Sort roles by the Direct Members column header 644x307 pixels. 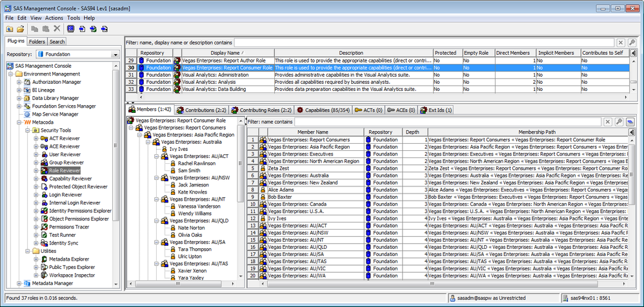click(515, 52)
